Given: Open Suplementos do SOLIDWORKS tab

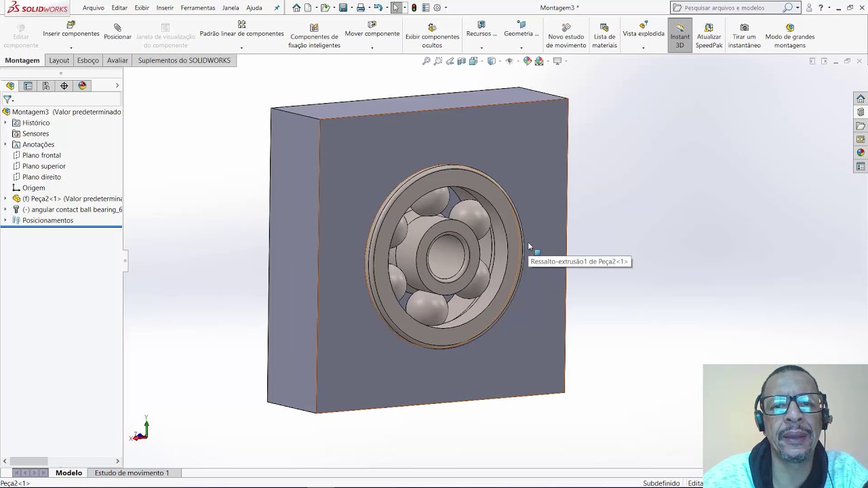Looking at the screenshot, I should point(184,60).
